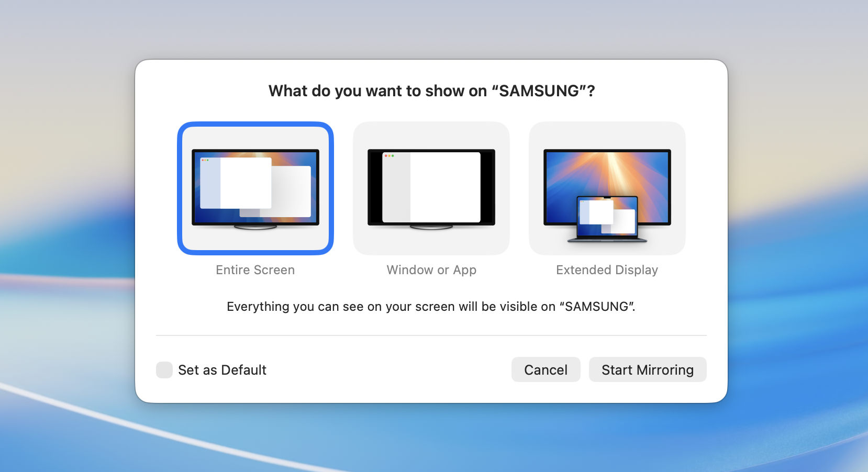This screenshot has height=472, width=868.
Task: Click the "Extended Display" caption text
Action: click(607, 270)
